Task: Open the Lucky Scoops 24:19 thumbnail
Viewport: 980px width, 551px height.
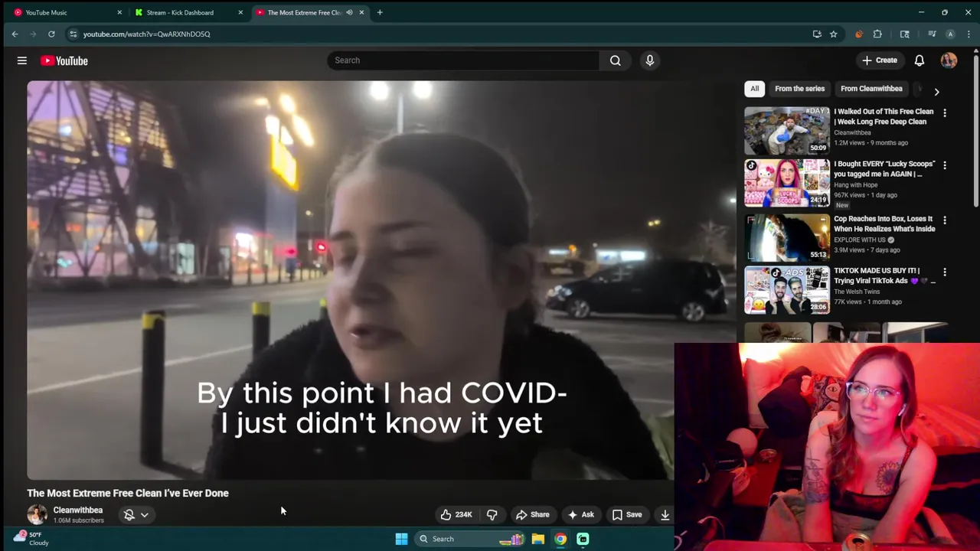Action: pyautogui.click(x=787, y=183)
